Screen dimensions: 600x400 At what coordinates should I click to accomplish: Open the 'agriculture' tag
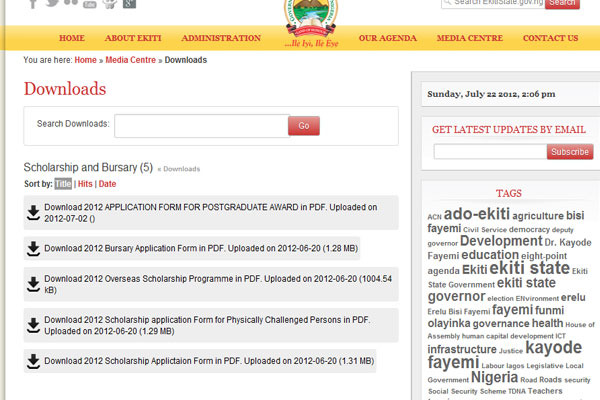[538, 216]
